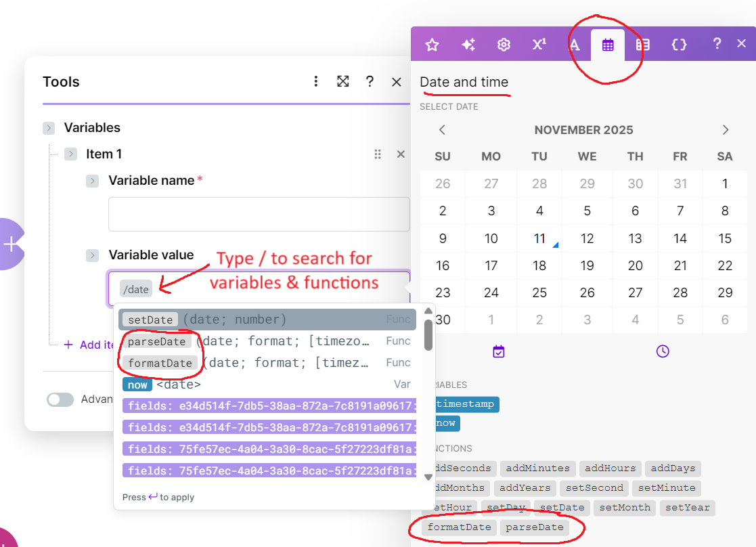Image resolution: width=756 pixels, height=547 pixels.
Task: Collapse the Variables section
Action: click(49, 128)
